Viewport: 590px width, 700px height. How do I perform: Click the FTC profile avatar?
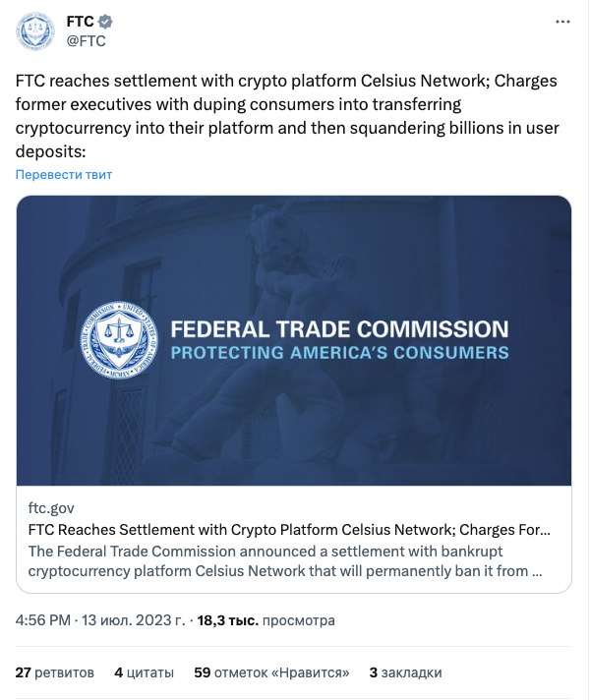tap(35, 30)
